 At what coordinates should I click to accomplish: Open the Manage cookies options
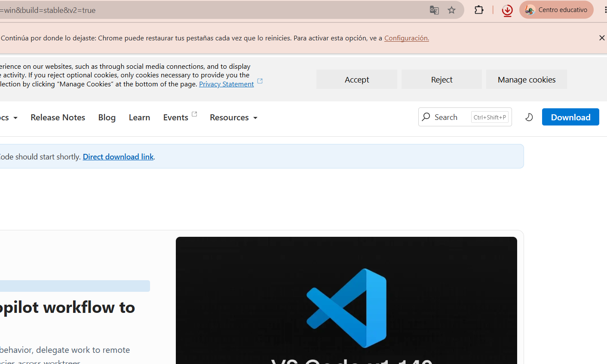pos(527,80)
